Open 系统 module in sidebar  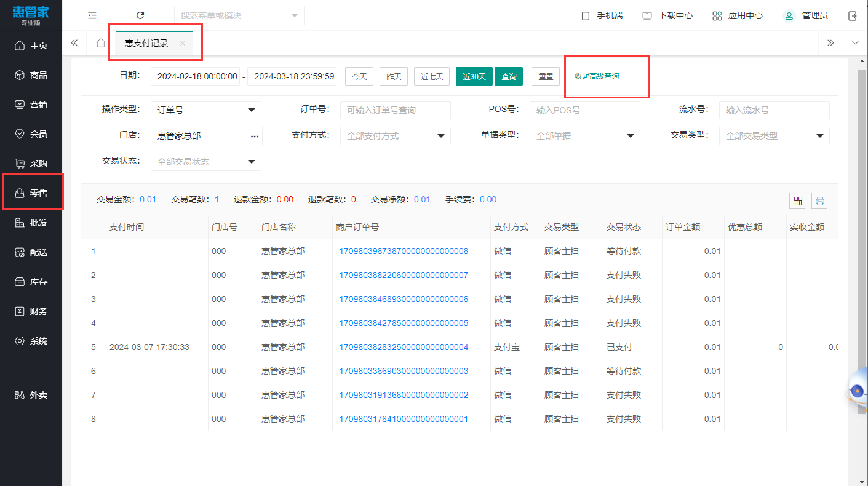tap(31, 341)
